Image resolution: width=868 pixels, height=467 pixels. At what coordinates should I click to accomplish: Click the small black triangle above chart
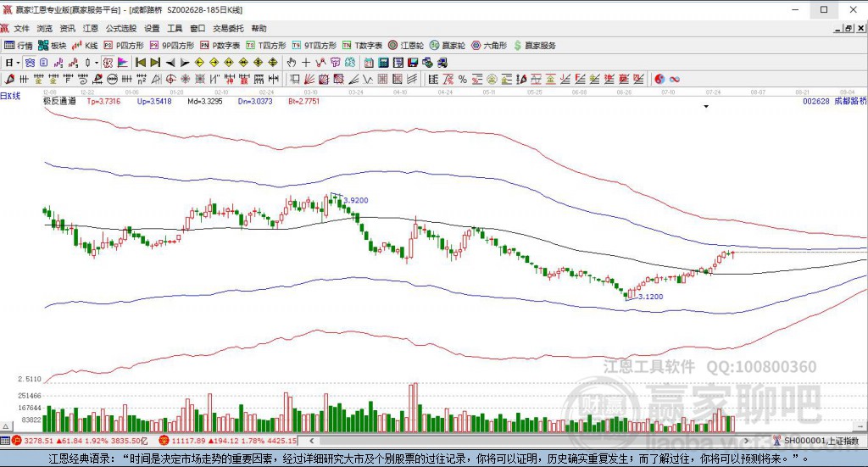(705, 108)
